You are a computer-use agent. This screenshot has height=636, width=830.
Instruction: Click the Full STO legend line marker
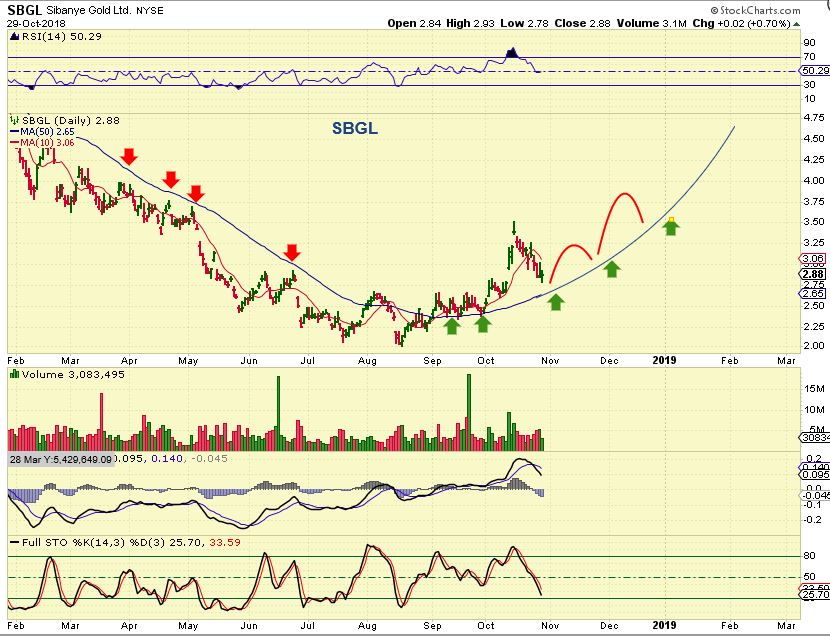[14, 543]
